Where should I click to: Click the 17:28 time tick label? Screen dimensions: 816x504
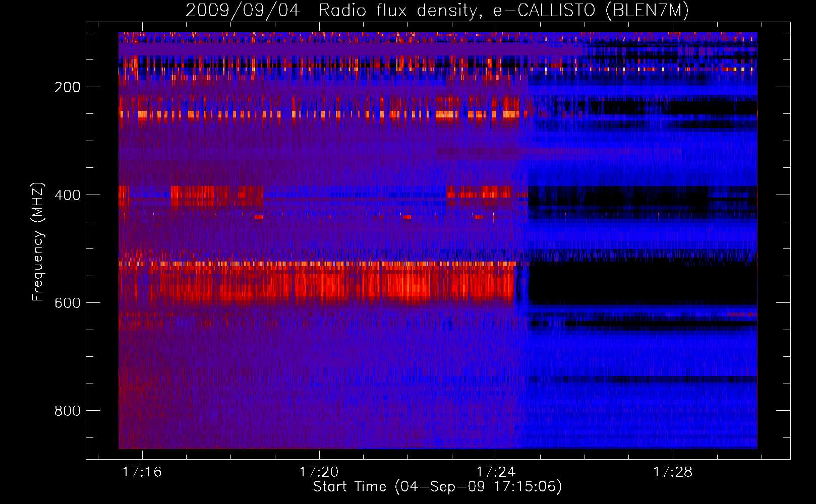[x=673, y=472]
